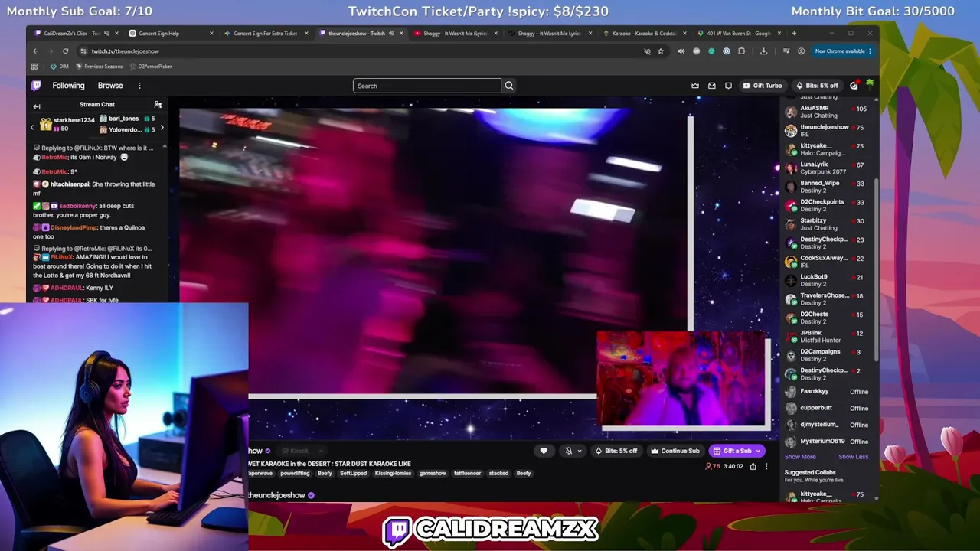
Task: Open Starbitzy Just Chatting channel
Action: [x=828, y=224]
